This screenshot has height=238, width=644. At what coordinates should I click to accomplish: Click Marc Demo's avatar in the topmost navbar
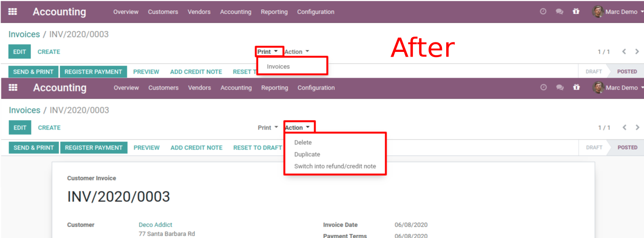coord(598,12)
